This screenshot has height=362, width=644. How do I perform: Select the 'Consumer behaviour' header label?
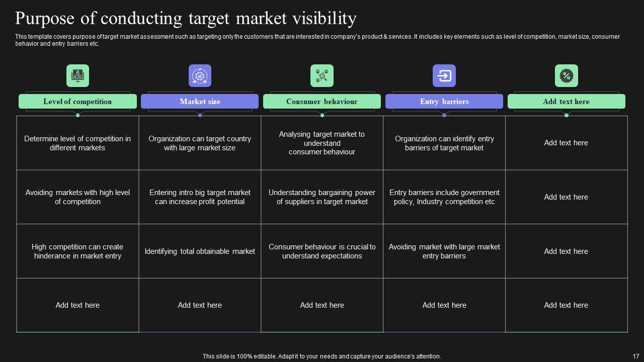(x=322, y=102)
